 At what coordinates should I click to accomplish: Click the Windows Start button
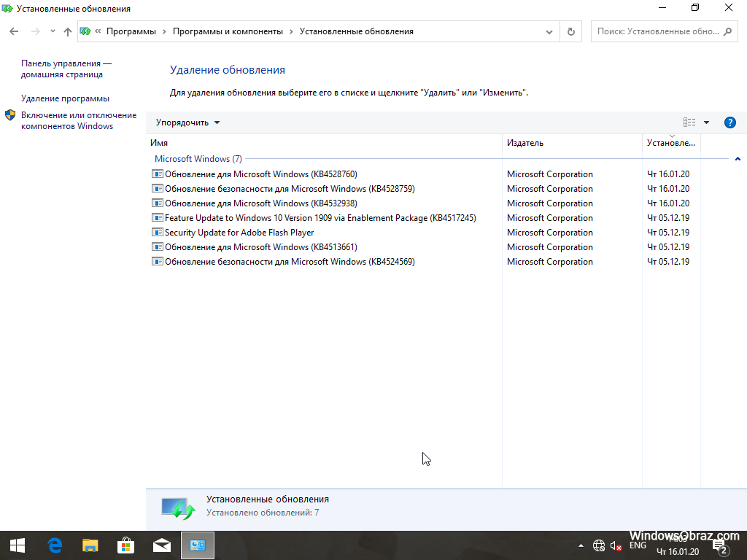pyautogui.click(x=18, y=545)
